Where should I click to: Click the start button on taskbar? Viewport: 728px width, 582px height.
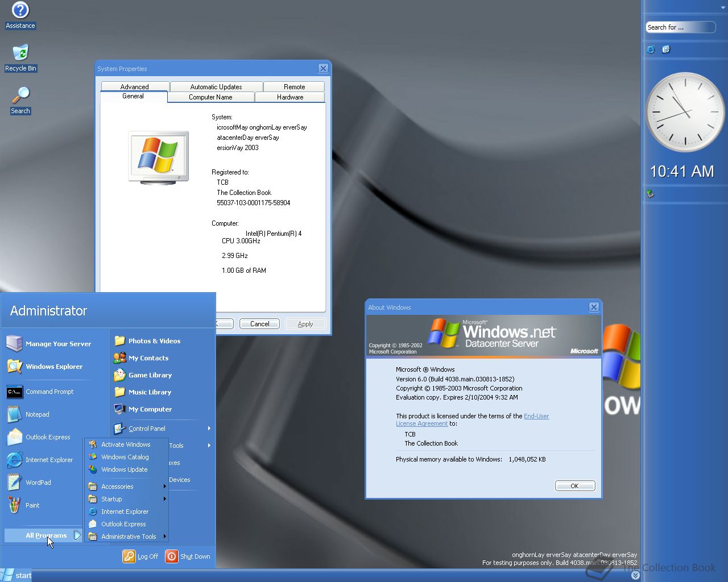[16, 575]
